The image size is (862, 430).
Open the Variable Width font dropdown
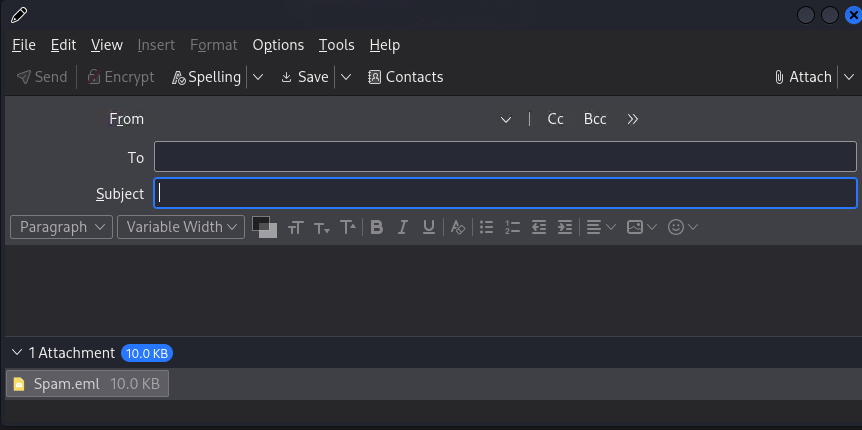point(181,227)
